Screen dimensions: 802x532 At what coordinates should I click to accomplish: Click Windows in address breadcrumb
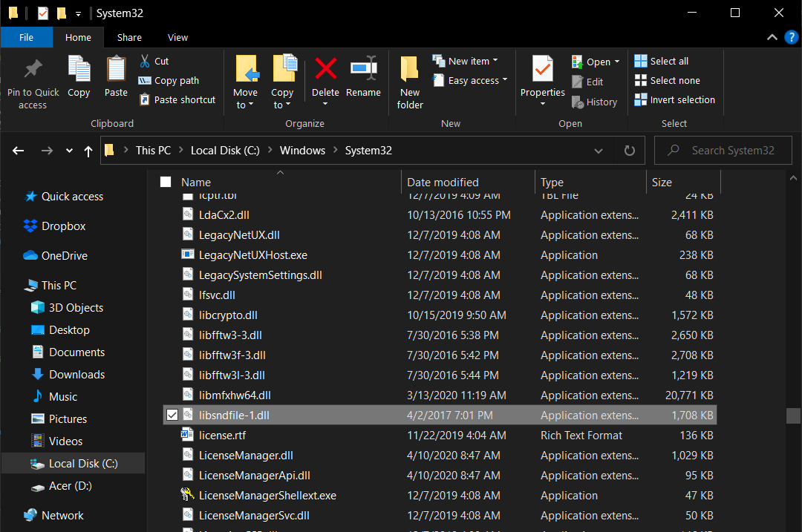(302, 150)
